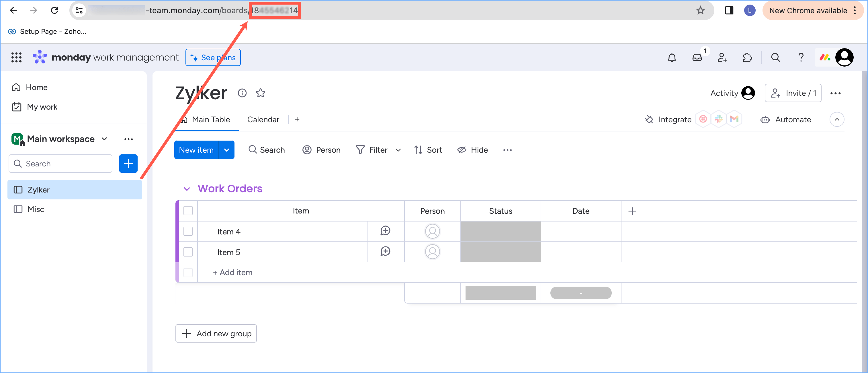Open Zylker board info icon
This screenshot has width=868, height=373.
coord(242,93)
